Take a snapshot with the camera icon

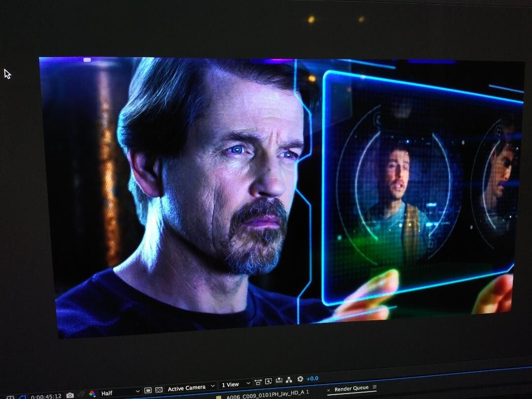coord(70,395)
